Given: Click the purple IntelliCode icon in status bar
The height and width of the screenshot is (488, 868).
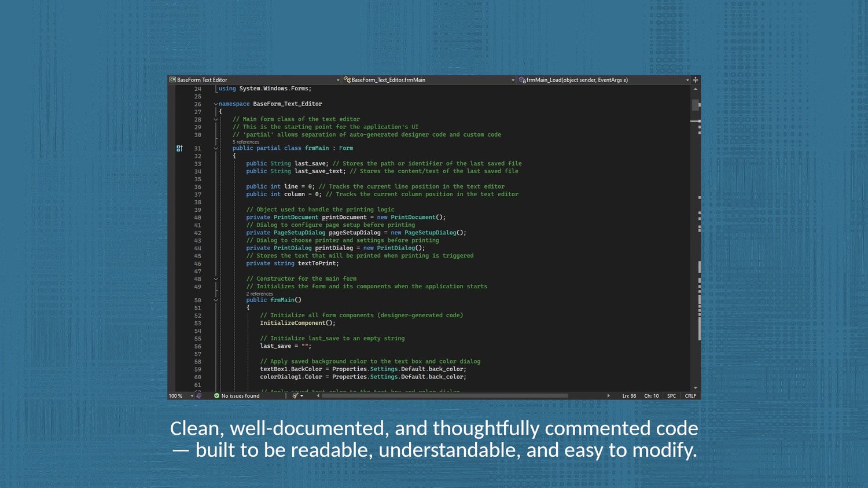Looking at the screenshot, I should click(199, 396).
